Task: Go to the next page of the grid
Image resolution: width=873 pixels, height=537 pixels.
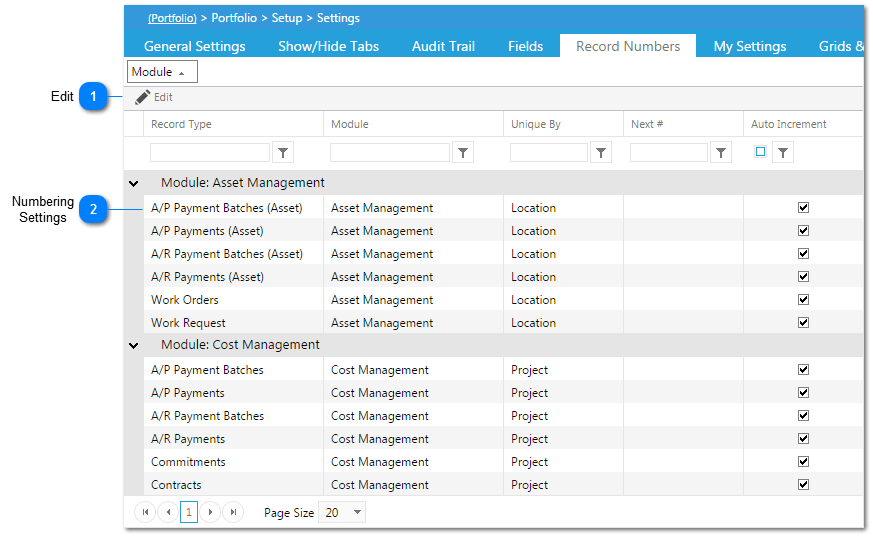Action: click(211, 512)
